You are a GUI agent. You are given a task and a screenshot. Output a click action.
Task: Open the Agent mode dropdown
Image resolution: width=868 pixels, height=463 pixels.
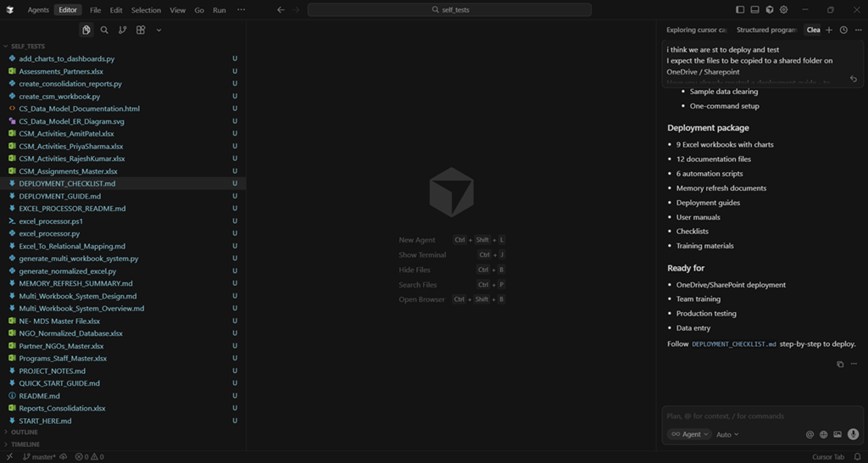(x=687, y=434)
